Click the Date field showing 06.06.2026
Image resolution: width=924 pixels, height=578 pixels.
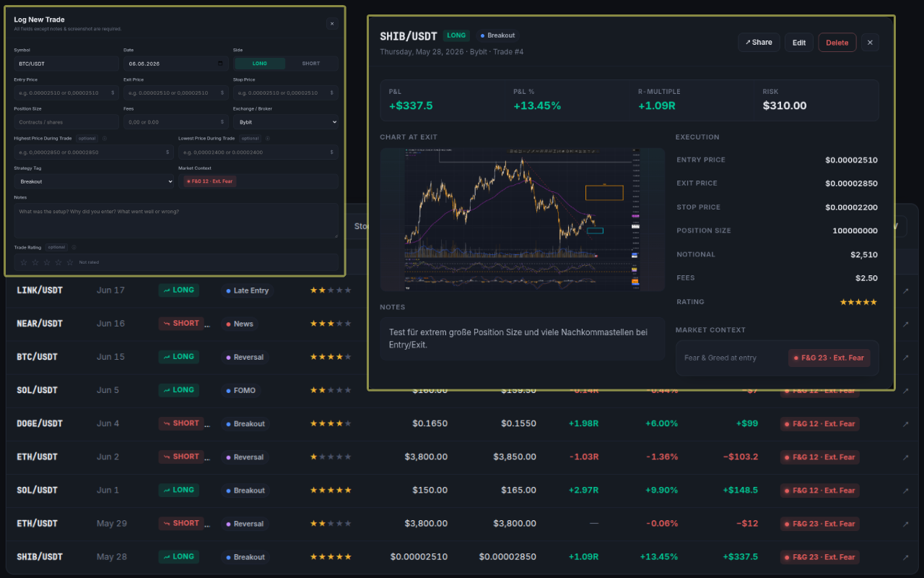click(175, 64)
